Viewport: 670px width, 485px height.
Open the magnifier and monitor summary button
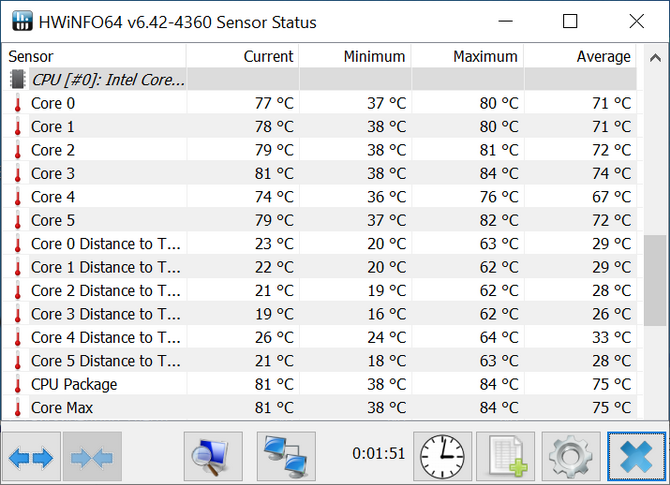click(213, 456)
